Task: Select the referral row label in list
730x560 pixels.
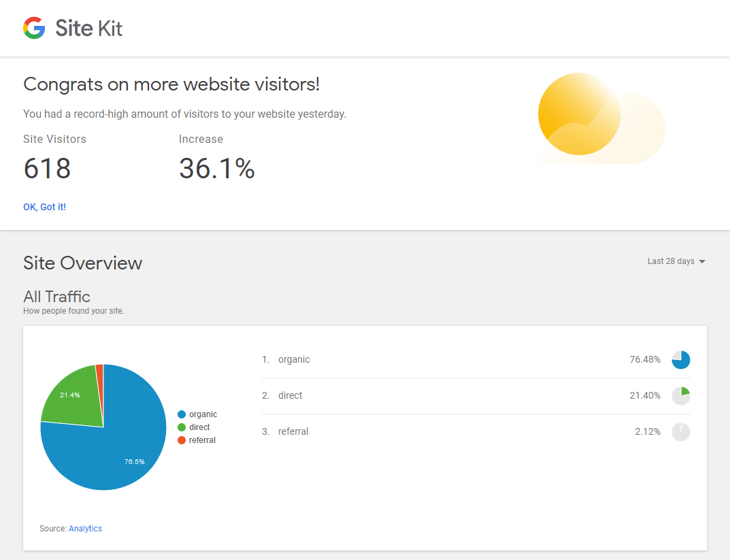Action: [x=293, y=431]
